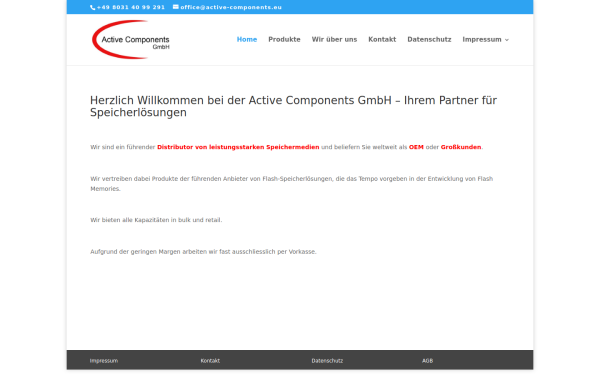The image size is (600, 375).
Task: Click the red Großkunden text
Action: [x=461, y=147]
